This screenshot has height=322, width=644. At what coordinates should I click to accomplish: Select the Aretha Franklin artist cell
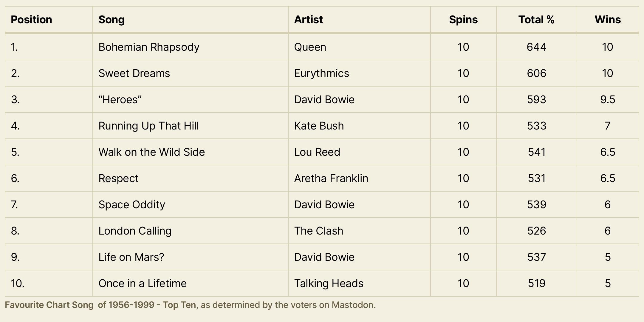331,178
